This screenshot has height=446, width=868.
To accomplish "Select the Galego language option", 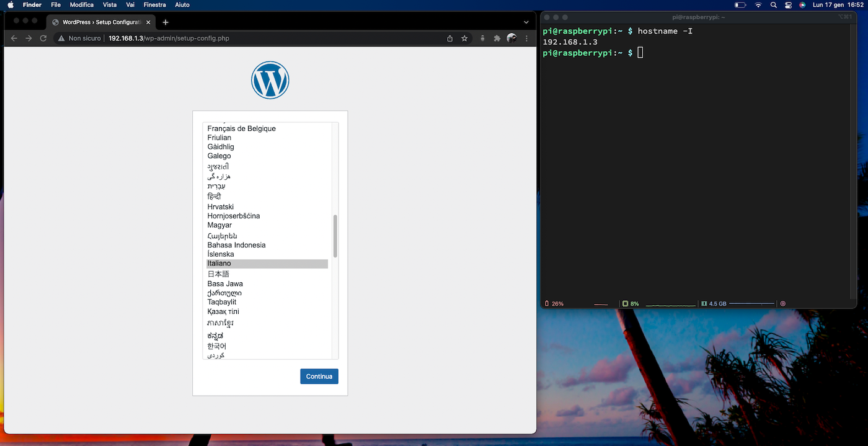I will (x=218, y=156).
